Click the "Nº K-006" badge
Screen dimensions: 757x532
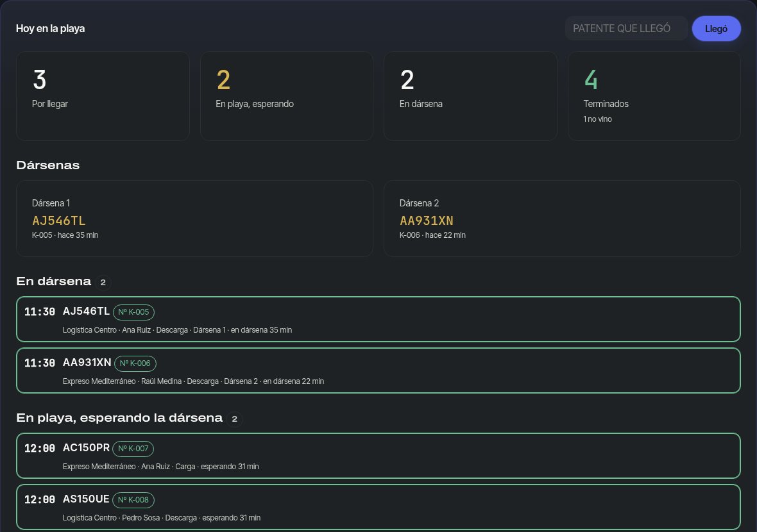[135, 363]
